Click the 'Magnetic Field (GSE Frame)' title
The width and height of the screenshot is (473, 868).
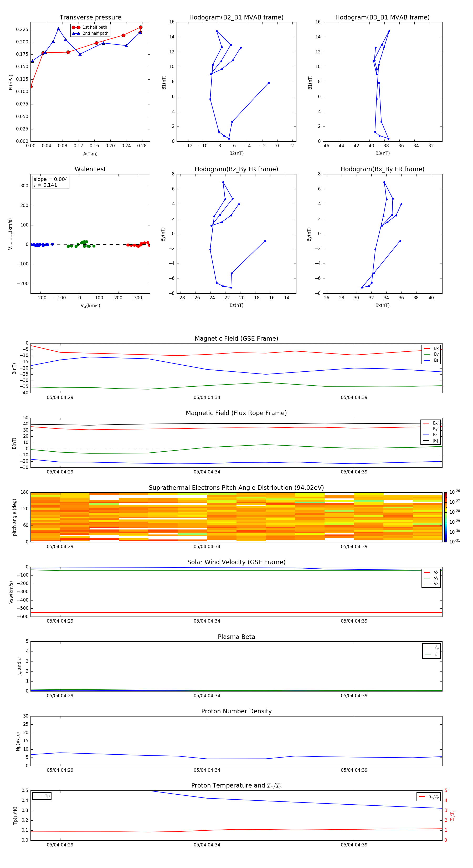236,339
